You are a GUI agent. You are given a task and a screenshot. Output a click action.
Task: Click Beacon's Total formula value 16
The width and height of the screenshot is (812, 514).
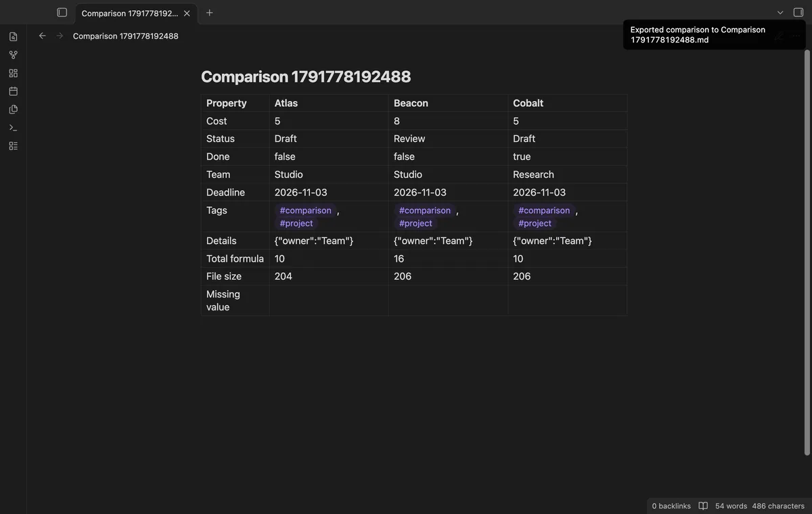point(399,258)
